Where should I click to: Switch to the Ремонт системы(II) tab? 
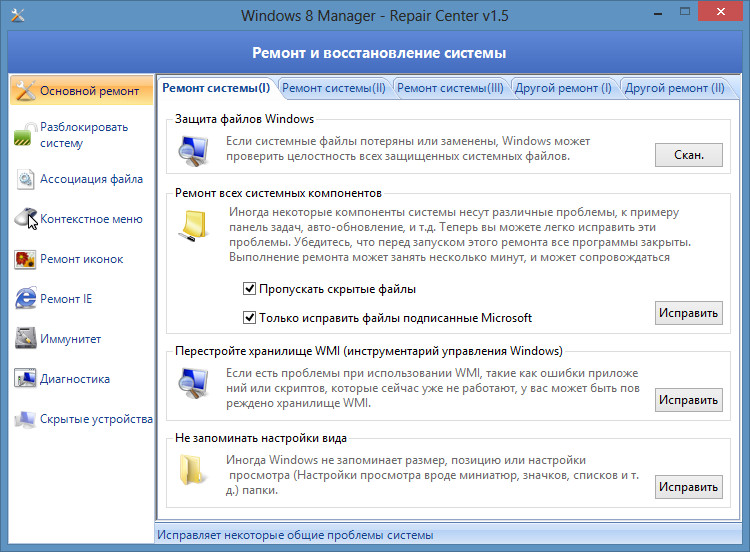tap(334, 88)
